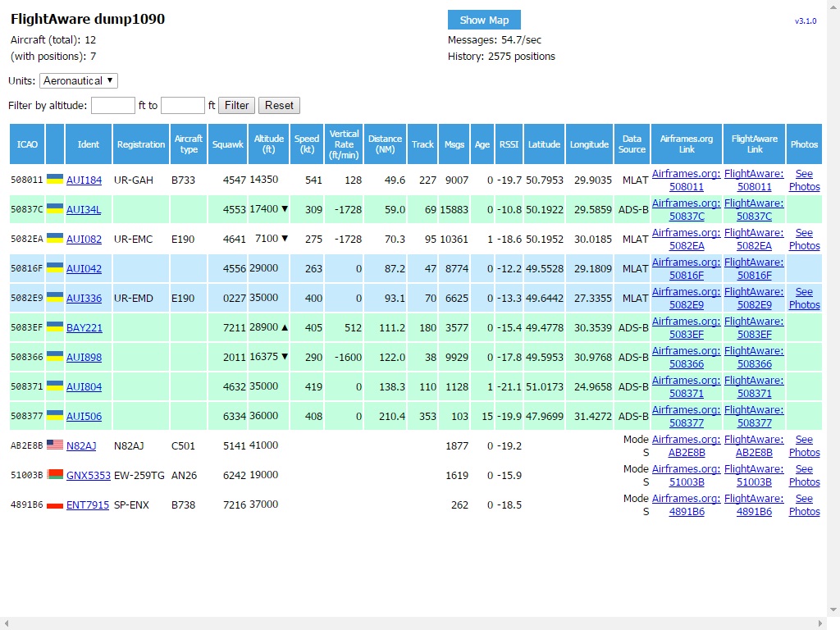The width and height of the screenshot is (840, 630).
Task: Click the Poland flag icon beside ENT7915
Action: point(55,504)
